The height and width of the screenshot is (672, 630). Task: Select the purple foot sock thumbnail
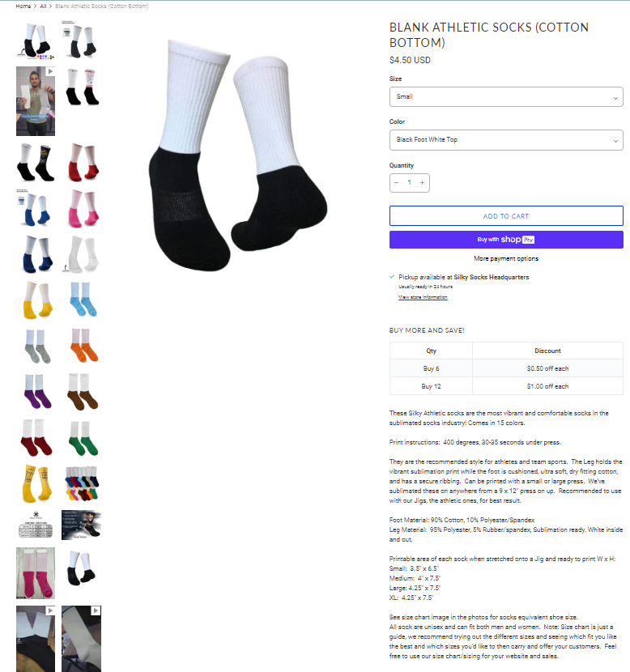pyautogui.click(x=36, y=392)
